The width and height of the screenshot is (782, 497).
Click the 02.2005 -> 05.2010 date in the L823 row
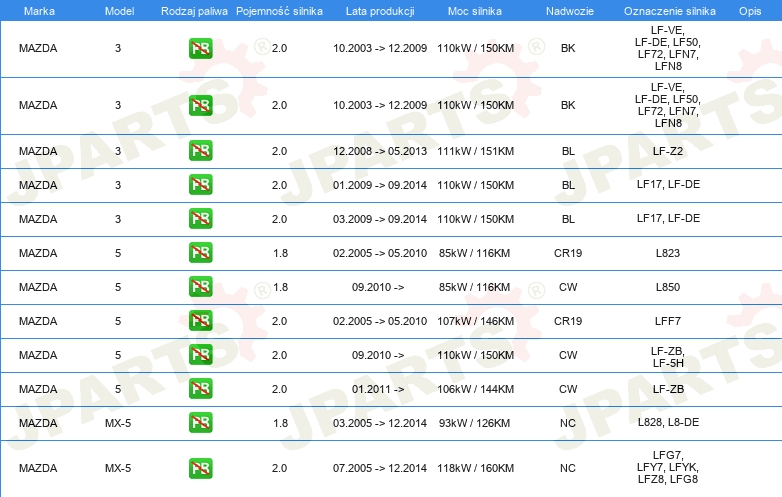click(x=380, y=253)
